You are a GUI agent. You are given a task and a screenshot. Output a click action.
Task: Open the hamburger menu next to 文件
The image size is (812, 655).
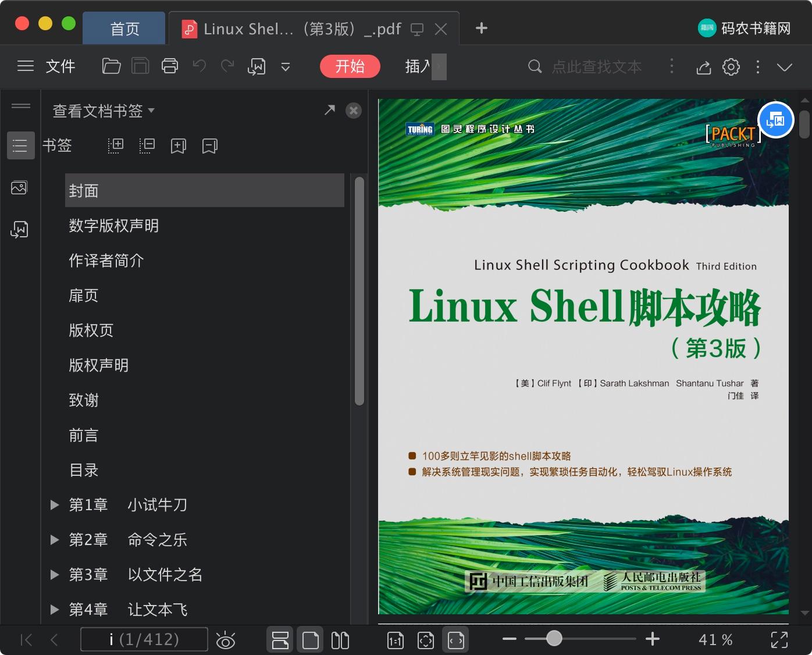point(25,66)
